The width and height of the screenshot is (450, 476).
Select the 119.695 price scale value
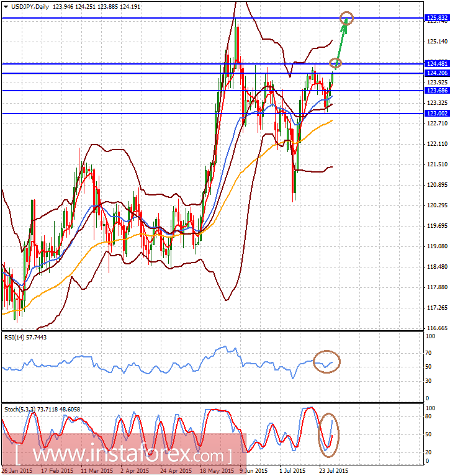click(437, 226)
